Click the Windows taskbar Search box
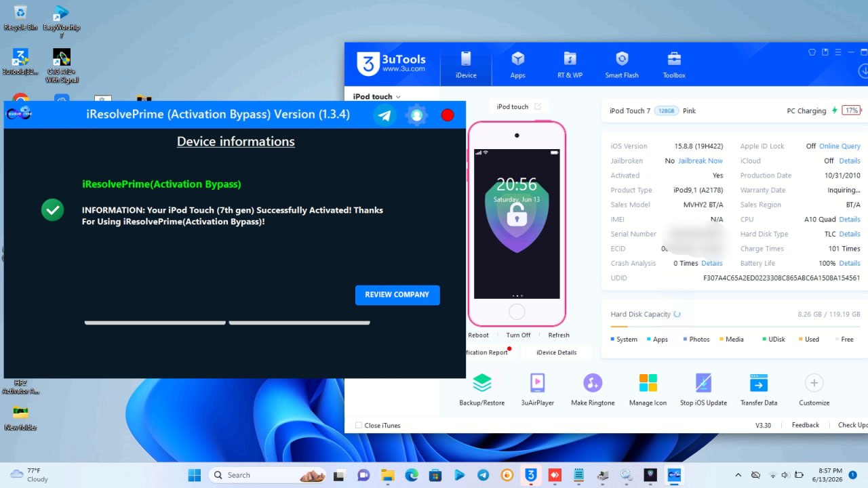868x488 pixels. point(267,475)
